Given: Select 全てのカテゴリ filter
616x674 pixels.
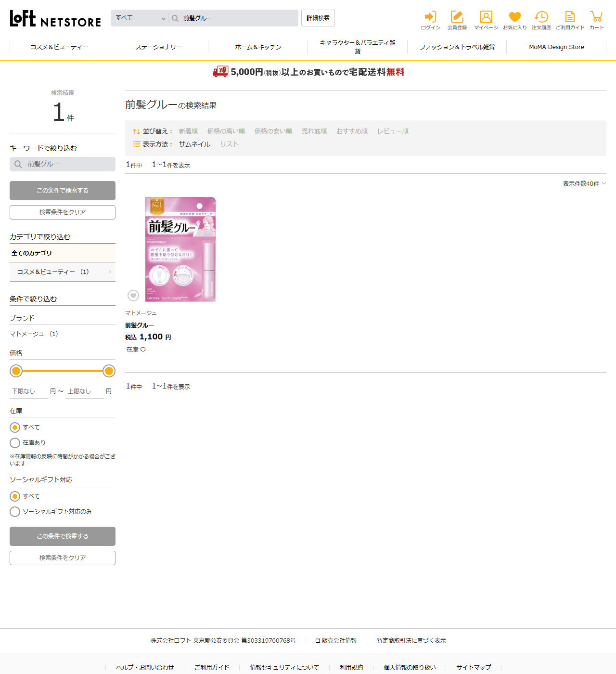Looking at the screenshot, I should point(63,253).
